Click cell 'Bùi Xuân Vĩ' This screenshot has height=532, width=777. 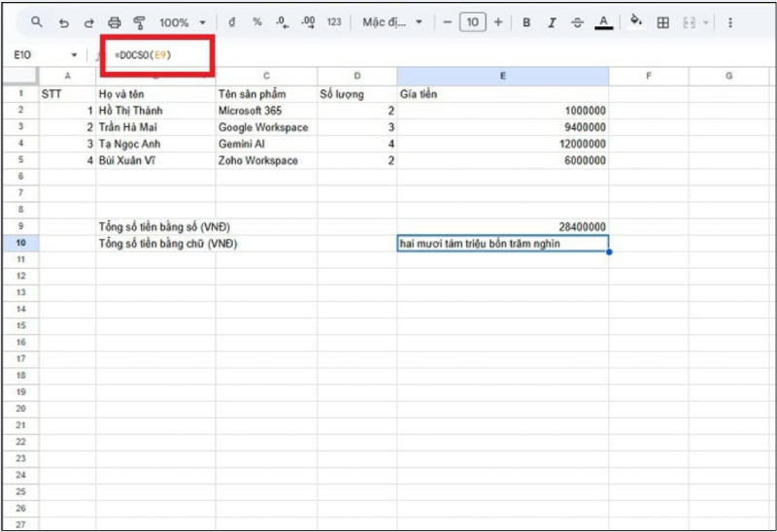pyautogui.click(x=155, y=160)
